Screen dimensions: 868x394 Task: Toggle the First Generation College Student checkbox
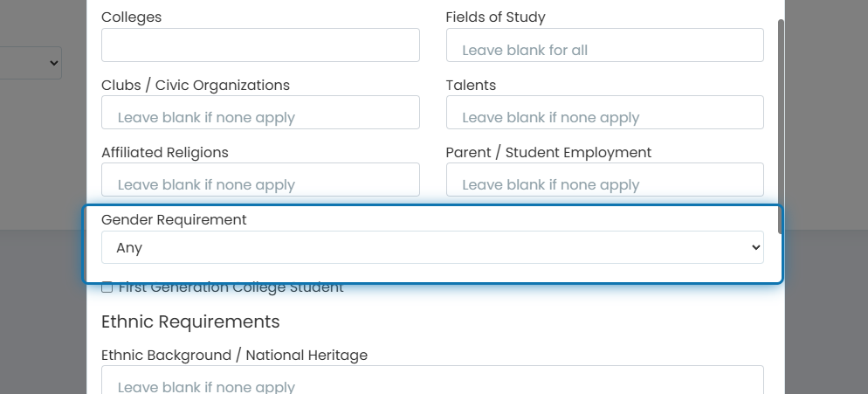pyautogui.click(x=107, y=287)
